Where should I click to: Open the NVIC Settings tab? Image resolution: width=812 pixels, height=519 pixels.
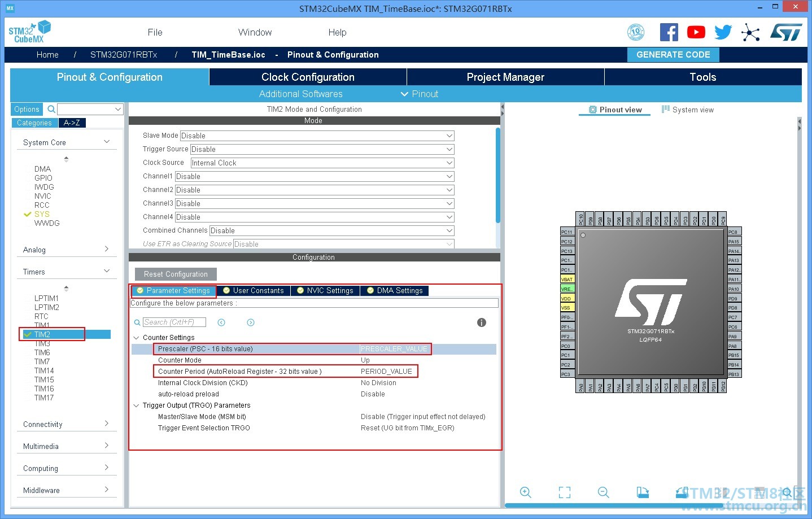coord(325,290)
